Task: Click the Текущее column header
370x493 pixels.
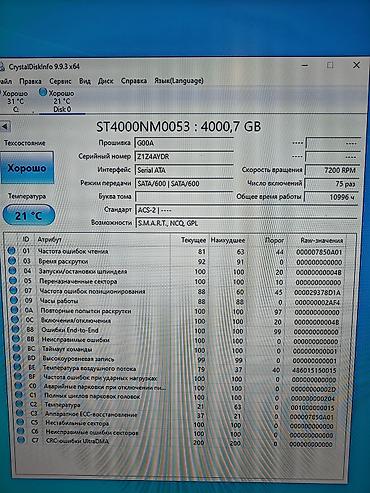Action: [193, 240]
